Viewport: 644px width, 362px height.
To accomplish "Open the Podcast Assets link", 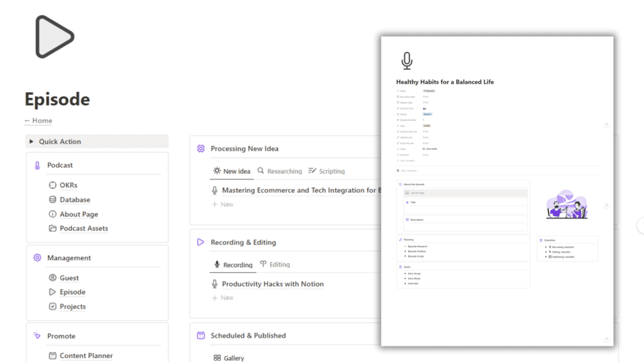I will pyautogui.click(x=84, y=228).
